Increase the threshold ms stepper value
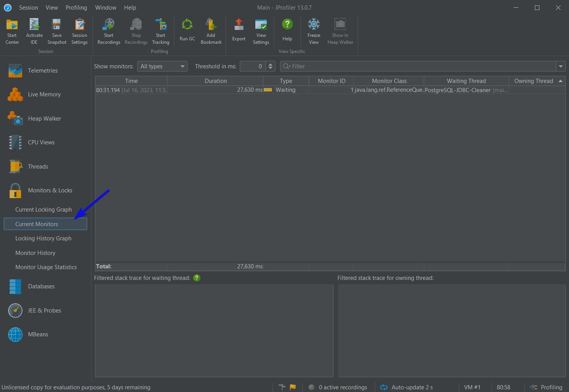The width and height of the screenshot is (569, 392). [270, 64]
